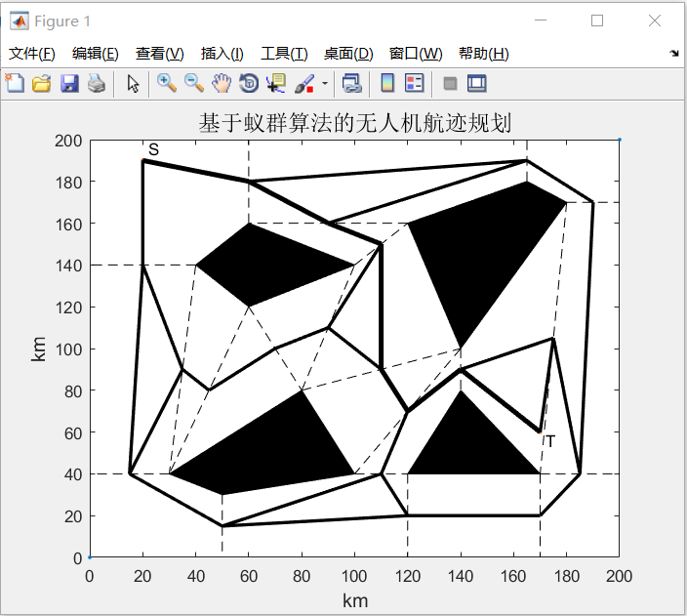The width and height of the screenshot is (687, 616).
Task: Save the figure with the floppy icon
Action: pos(69,83)
